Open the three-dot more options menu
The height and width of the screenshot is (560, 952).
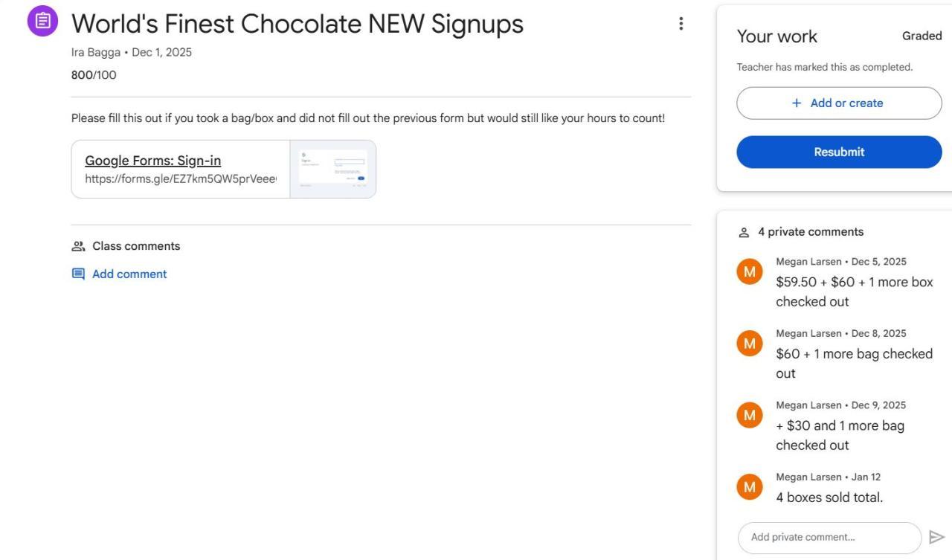pyautogui.click(x=680, y=24)
